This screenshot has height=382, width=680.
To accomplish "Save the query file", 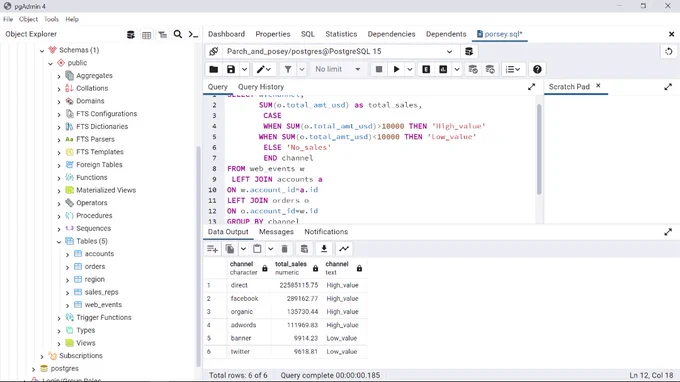I will click(231, 69).
